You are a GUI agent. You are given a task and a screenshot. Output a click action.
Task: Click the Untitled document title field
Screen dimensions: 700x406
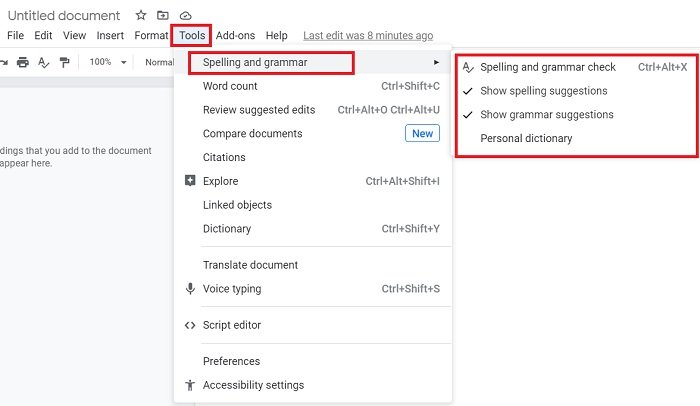click(64, 16)
